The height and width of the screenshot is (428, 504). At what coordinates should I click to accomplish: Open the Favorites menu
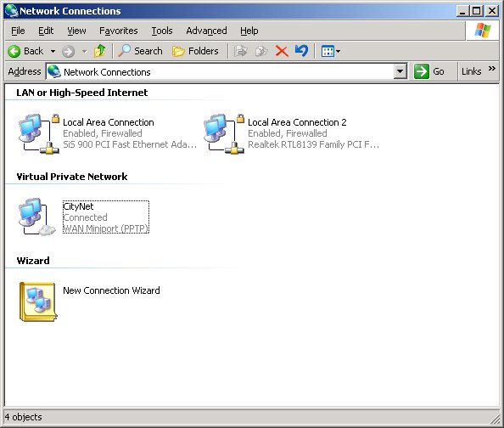[118, 31]
